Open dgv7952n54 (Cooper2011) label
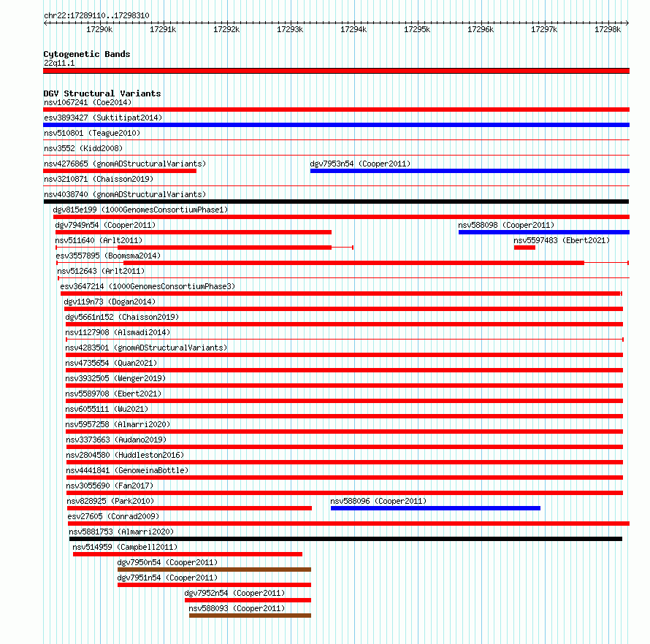The image size is (650, 644). point(234,593)
